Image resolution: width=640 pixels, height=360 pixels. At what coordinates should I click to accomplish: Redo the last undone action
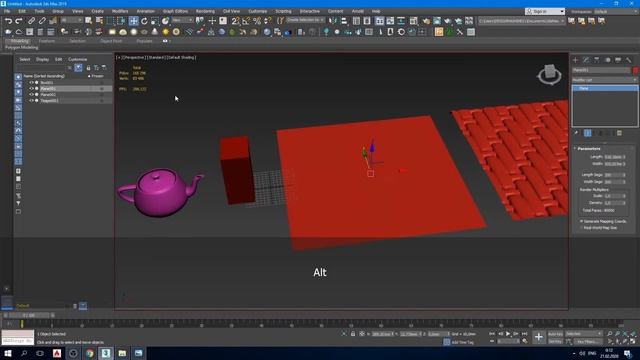click(19, 21)
